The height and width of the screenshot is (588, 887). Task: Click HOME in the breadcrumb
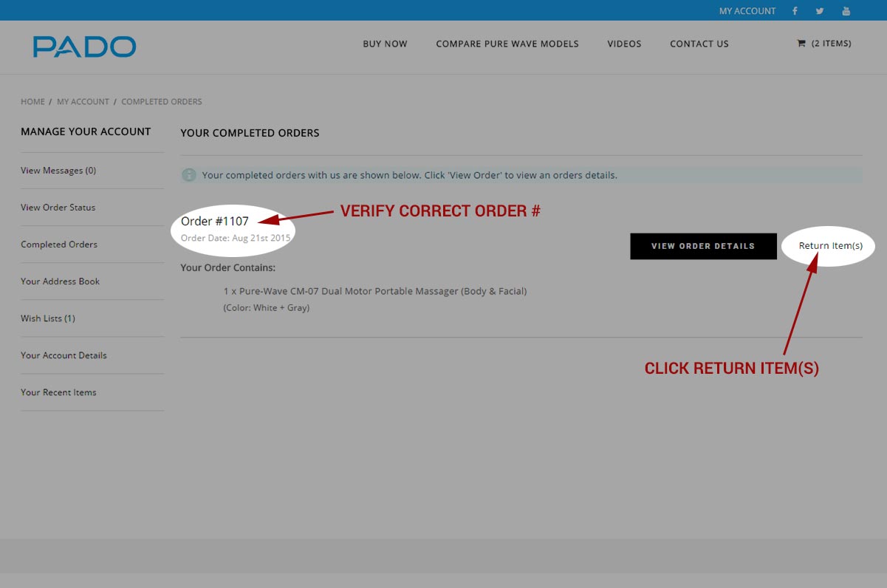tap(32, 102)
